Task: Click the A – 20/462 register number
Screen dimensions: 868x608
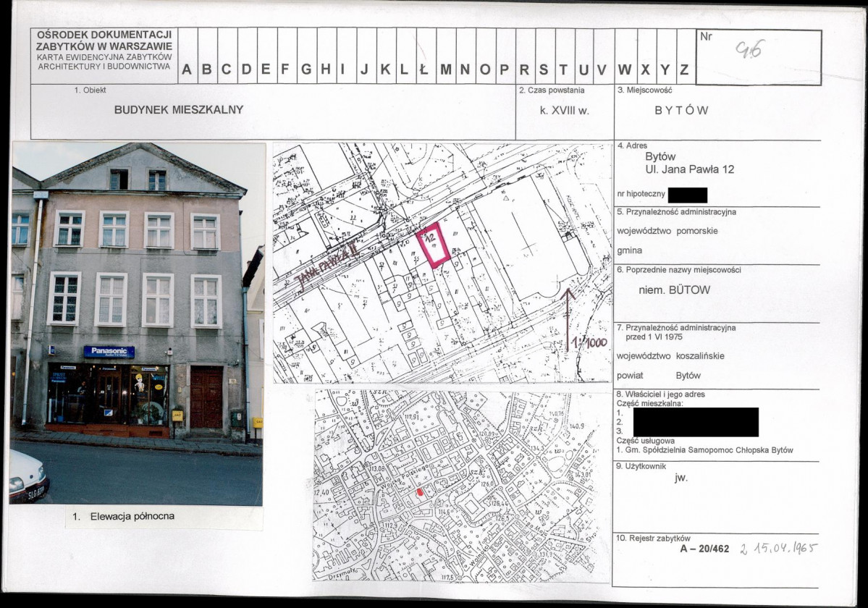Action: pyautogui.click(x=704, y=549)
